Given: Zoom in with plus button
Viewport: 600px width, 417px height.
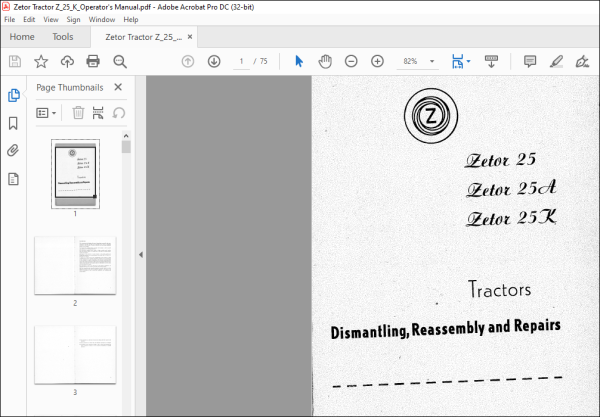Looking at the screenshot, I should coord(377,61).
